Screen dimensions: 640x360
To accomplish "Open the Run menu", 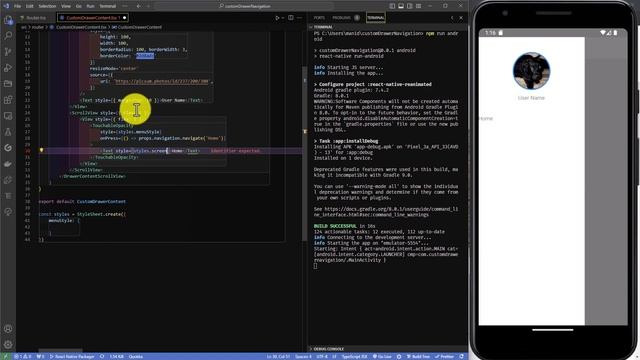I will (x=91, y=6).
